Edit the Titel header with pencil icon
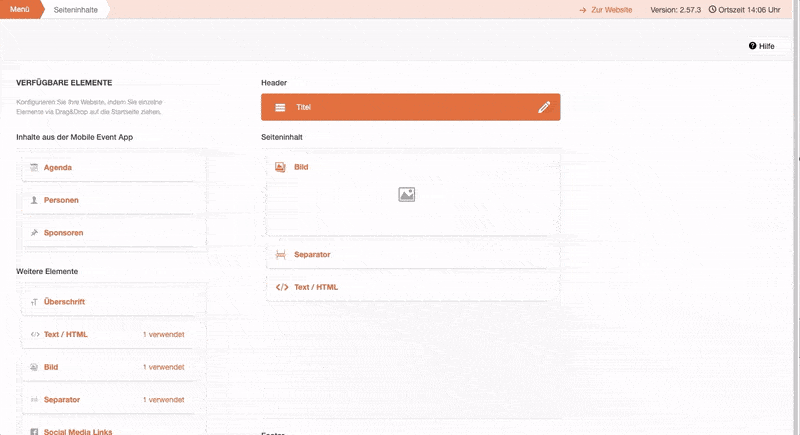 [x=544, y=107]
